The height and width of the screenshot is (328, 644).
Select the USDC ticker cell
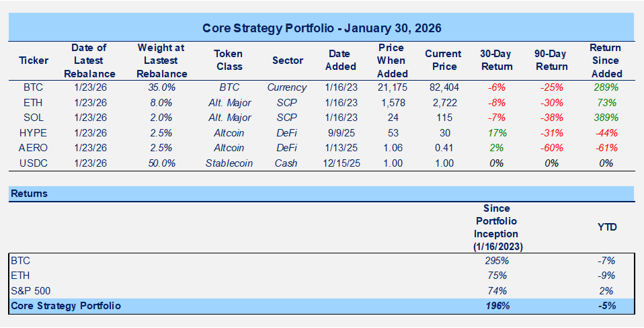(33, 163)
